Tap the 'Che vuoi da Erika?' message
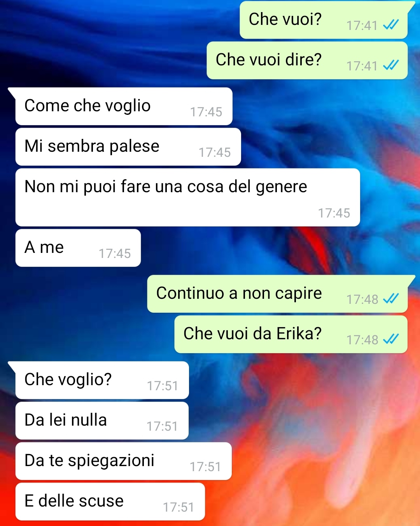Image resolution: width=420 pixels, height=526 pixels. click(x=291, y=334)
